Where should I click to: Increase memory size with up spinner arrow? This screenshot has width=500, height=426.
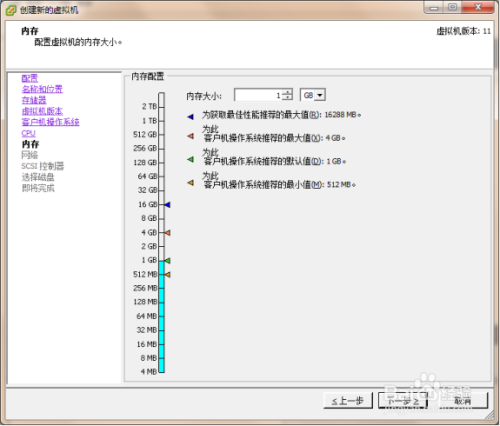coord(287,92)
